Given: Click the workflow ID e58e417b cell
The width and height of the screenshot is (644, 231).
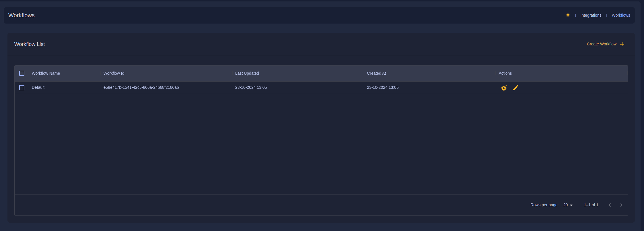Looking at the screenshot, I should (141, 88).
